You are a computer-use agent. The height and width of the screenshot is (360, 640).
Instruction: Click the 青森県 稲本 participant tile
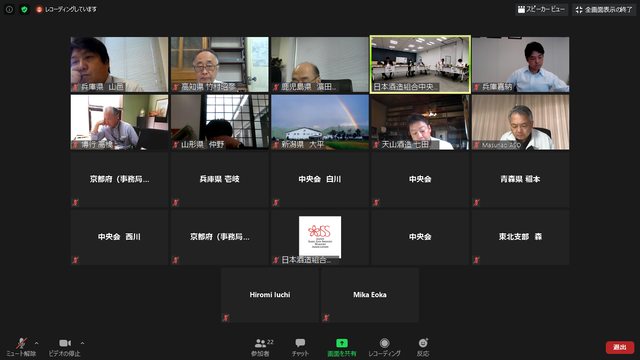pyautogui.click(x=520, y=180)
